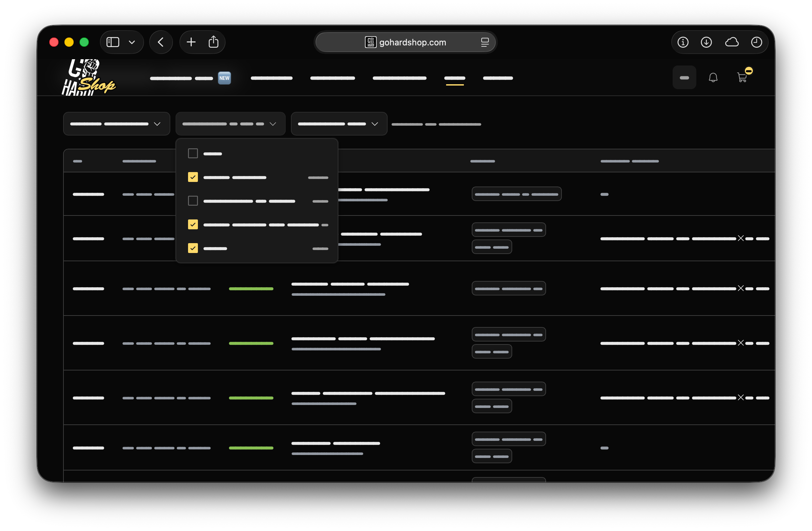812x531 pixels.
Task: Open the nav item right after the NEW badge
Action: [x=272, y=78]
